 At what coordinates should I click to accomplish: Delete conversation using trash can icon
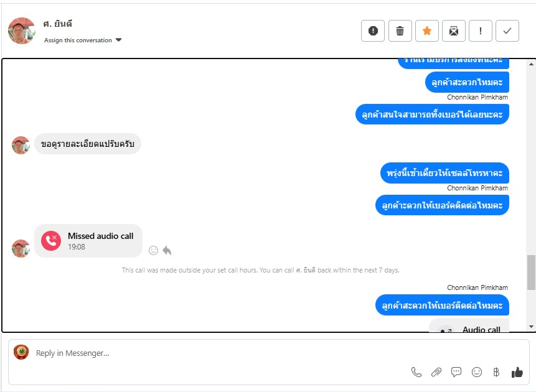click(400, 30)
